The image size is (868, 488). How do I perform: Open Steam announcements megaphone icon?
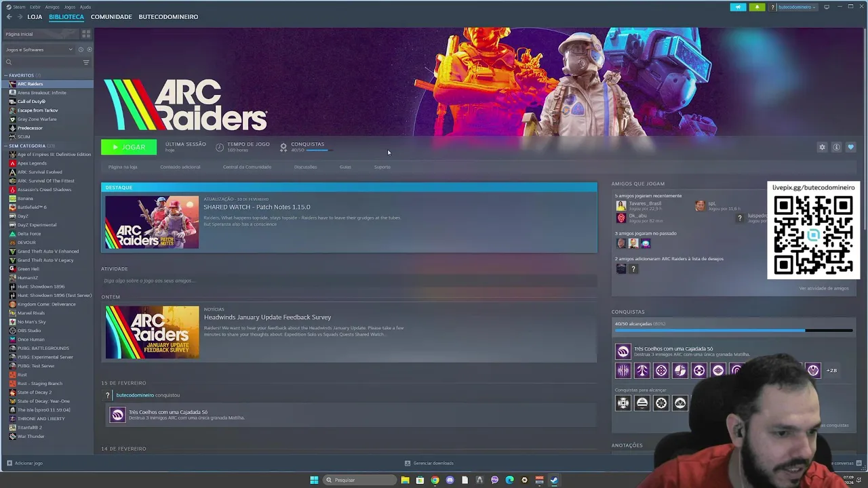[x=738, y=7]
